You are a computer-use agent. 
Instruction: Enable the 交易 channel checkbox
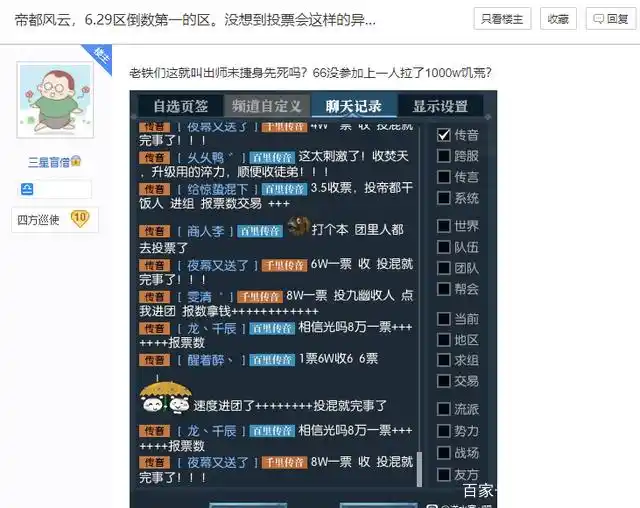(x=444, y=381)
